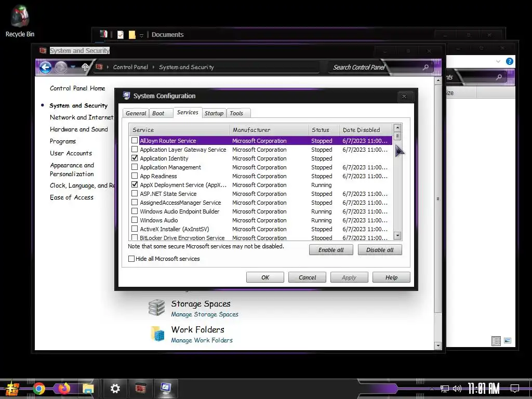532x399 pixels.
Task: Open the Start menu button
Action: 12,389
